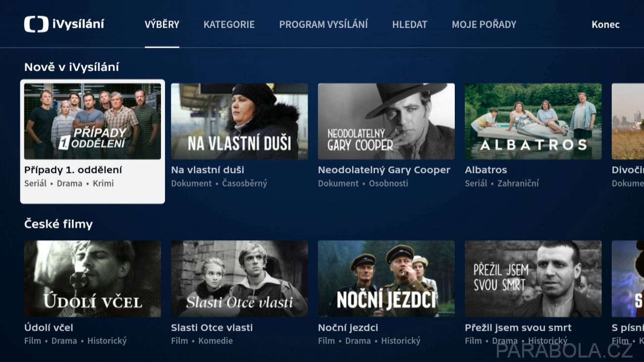Screen dimensions: 644x362
Task: Switch to the KATEGORIE tab
Action: tap(229, 24)
